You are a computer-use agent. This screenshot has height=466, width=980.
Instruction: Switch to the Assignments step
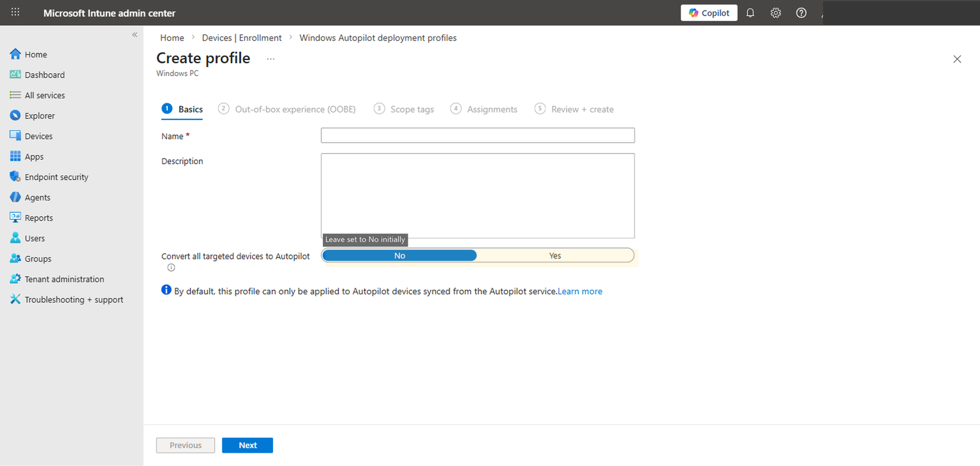[491, 109]
